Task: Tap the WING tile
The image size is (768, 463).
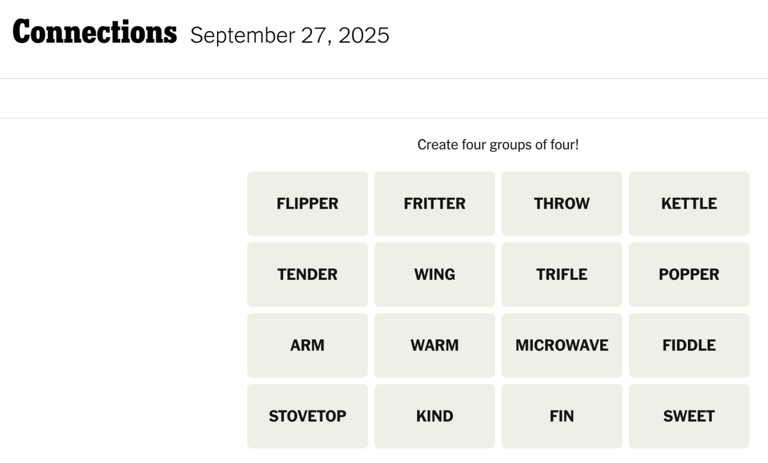Action: (x=434, y=275)
